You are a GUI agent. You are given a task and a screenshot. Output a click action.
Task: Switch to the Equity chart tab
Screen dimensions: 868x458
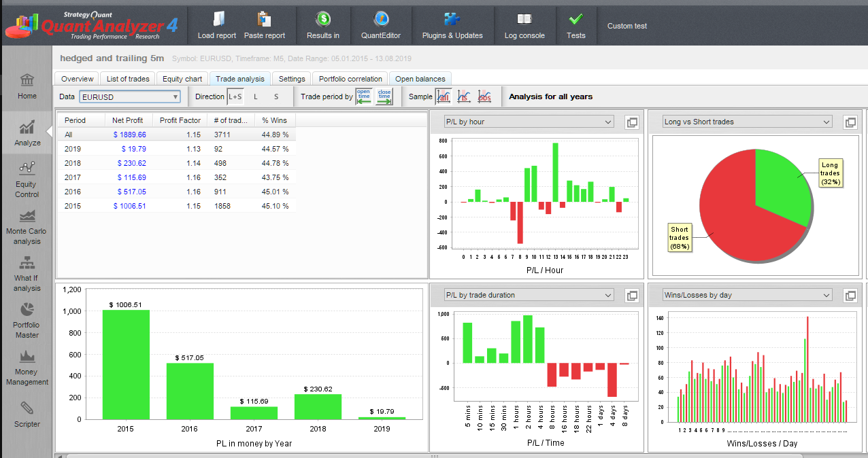click(182, 79)
